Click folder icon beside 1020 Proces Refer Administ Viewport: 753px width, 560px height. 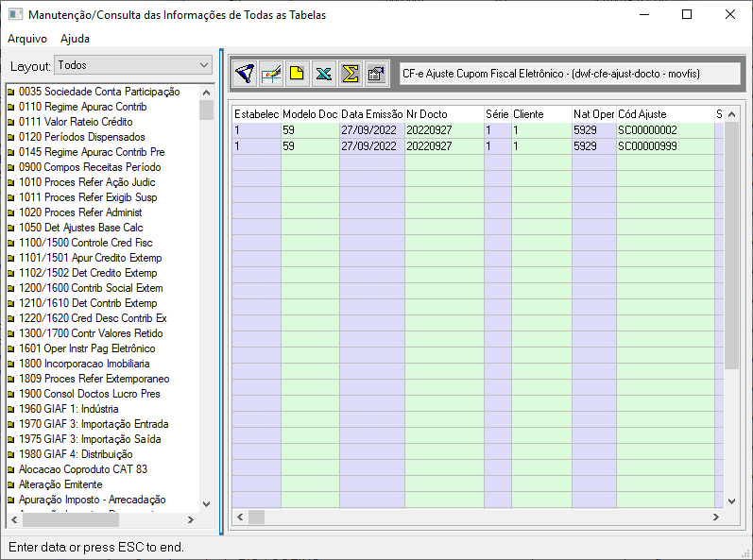click(11, 213)
